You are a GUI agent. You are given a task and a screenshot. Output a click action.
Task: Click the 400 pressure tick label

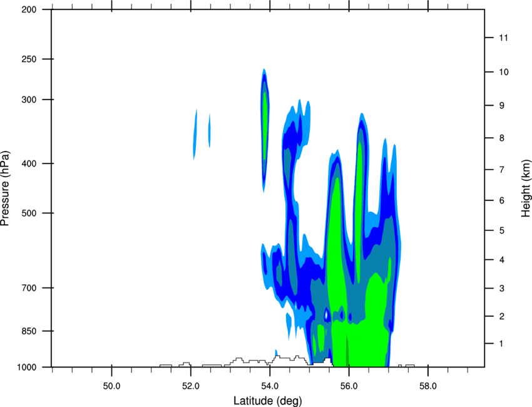[29, 164]
